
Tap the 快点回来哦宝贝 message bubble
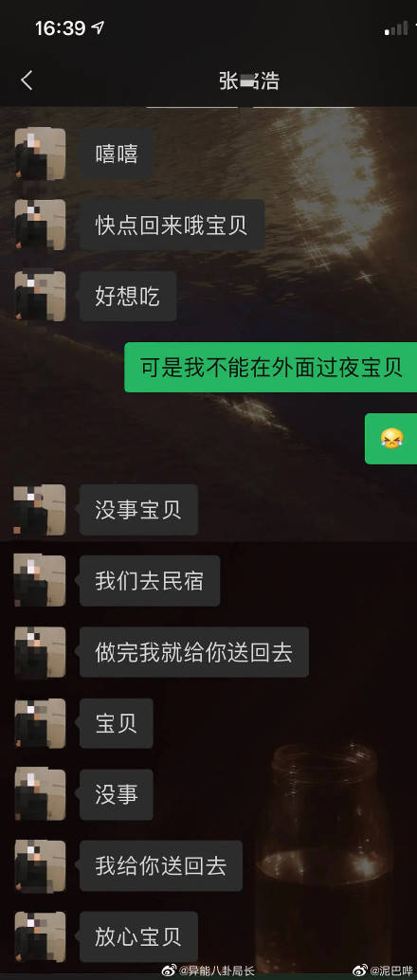(x=172, y=225)
